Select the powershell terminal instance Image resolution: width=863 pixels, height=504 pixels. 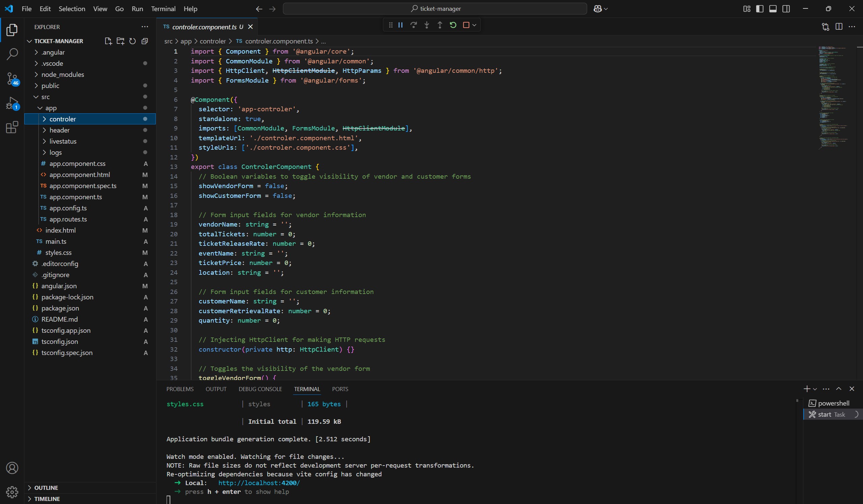pyautogui.click(x=833, y=403)
